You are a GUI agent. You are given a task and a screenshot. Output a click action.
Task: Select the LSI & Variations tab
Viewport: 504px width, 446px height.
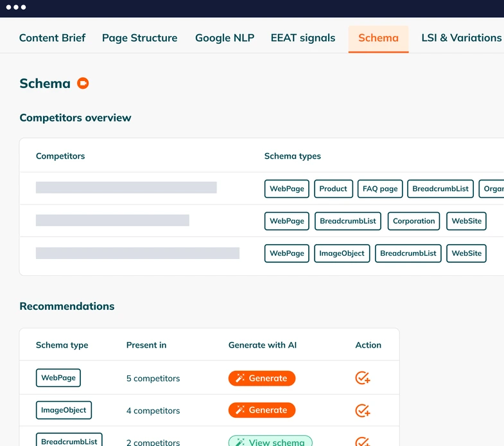pyautogui.click(x=461, y=38)
